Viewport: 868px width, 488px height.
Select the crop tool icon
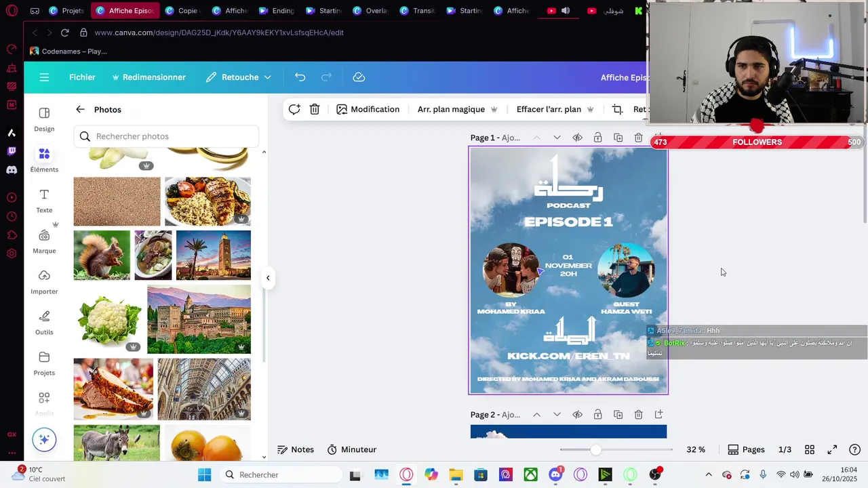point(617,109)
